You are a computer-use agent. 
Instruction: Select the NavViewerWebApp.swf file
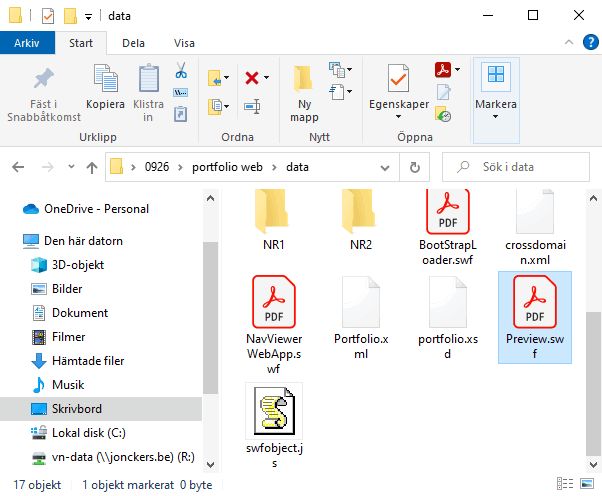pyautogui.click(x=274, y=325)
